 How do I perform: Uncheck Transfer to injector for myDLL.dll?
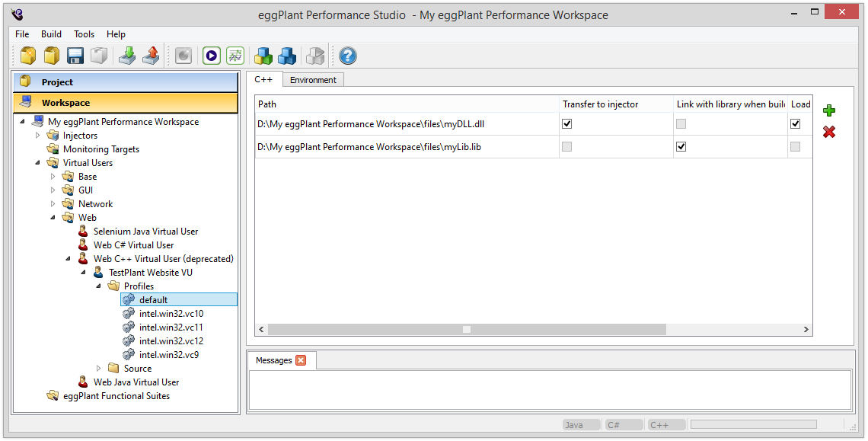point(566,124)
